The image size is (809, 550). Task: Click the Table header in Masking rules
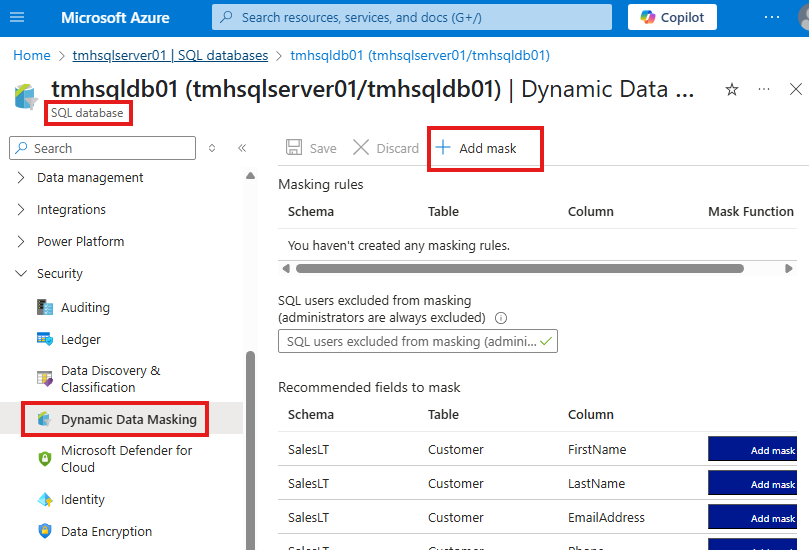click(443, 212)
